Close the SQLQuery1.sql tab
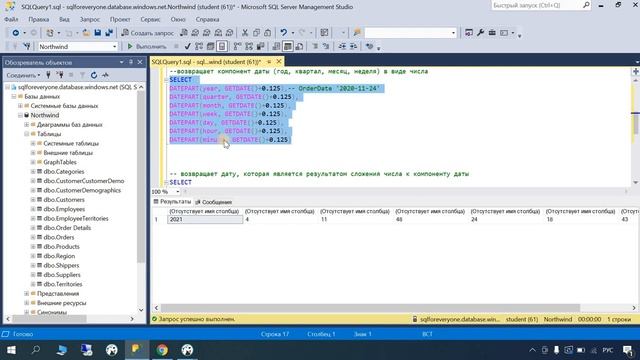Viewport: 640px width, 360px height. tap(279, 62)
